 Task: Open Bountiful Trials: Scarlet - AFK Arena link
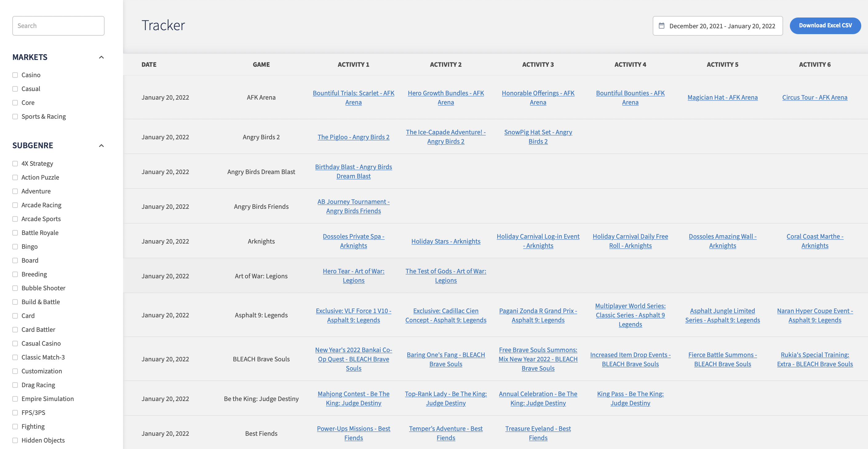coord(353,97)
